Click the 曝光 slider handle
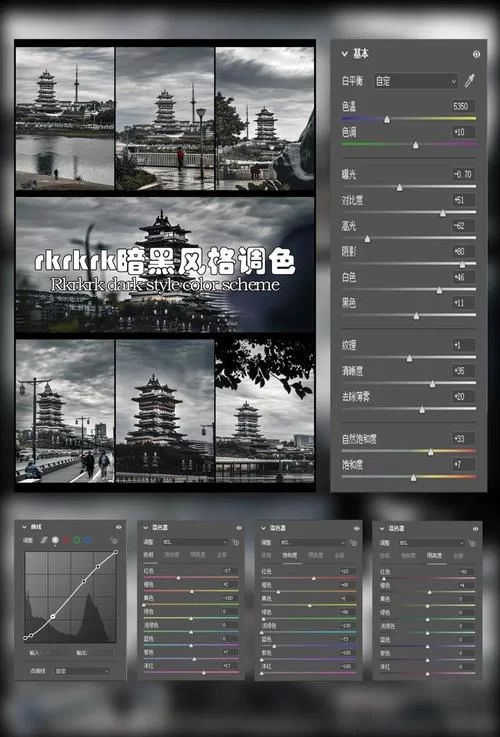Image resolution: width=500 pixels, height=737 pixels. click(399, 188)
